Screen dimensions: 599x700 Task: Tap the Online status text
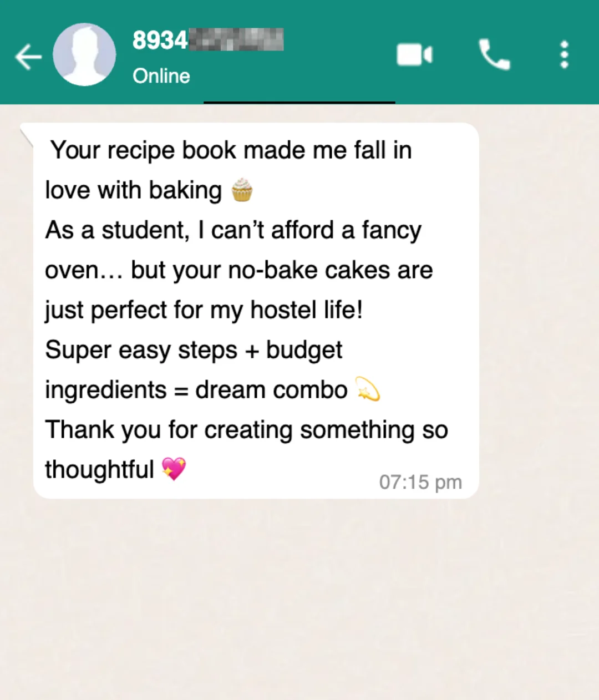click(161, 76)
